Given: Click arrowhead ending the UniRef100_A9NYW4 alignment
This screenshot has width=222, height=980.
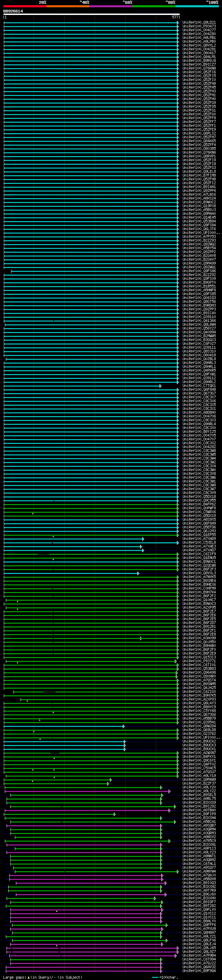Looking at the screenshot, I should (178, 872).
